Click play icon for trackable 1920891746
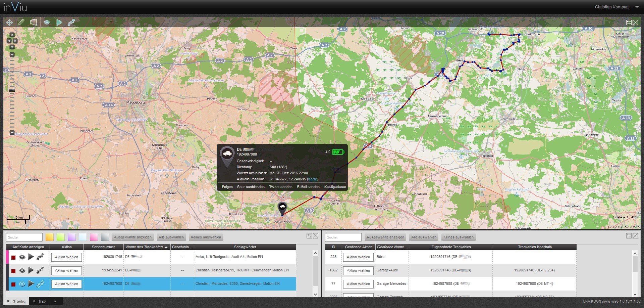644x308 pixels. [31, 257]
